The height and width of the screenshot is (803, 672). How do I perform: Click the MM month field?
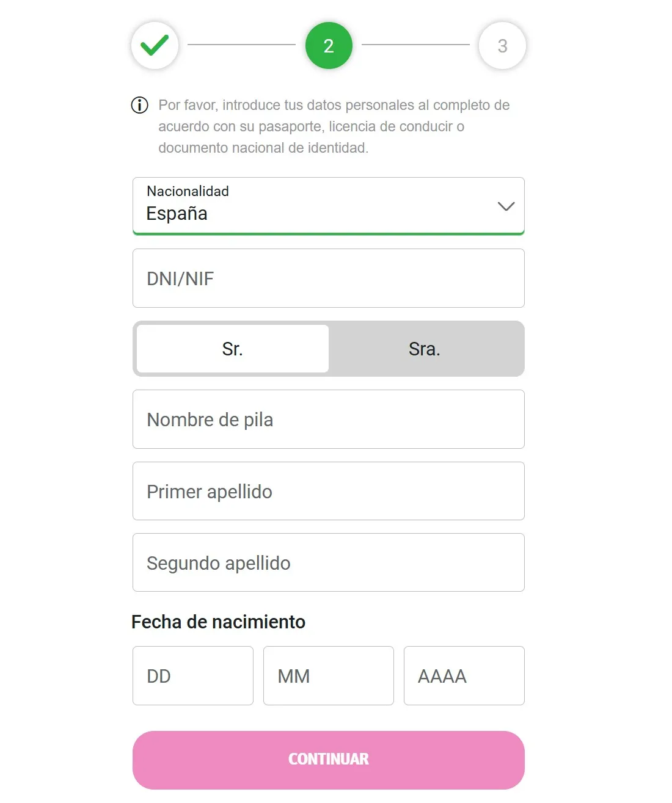click(329, 675)
